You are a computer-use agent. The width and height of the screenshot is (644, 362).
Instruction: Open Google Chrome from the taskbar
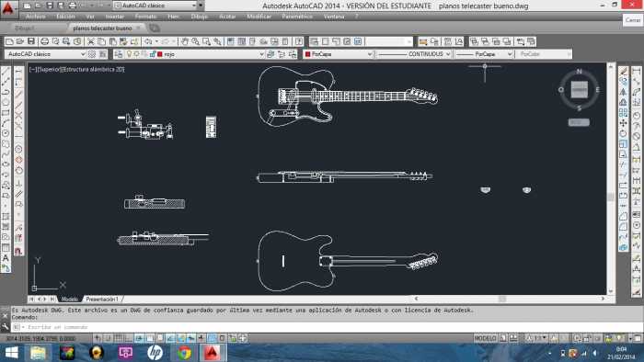tap(184, 353)
